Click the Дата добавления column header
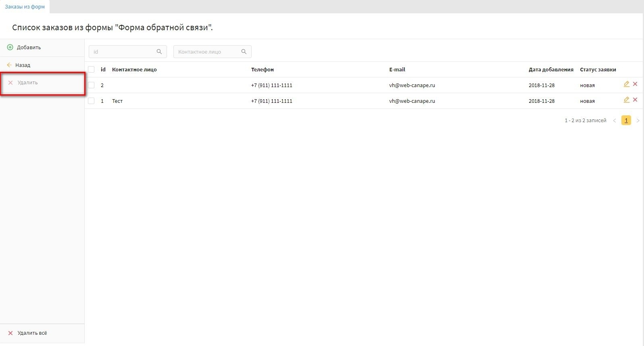 click(551, 69)
